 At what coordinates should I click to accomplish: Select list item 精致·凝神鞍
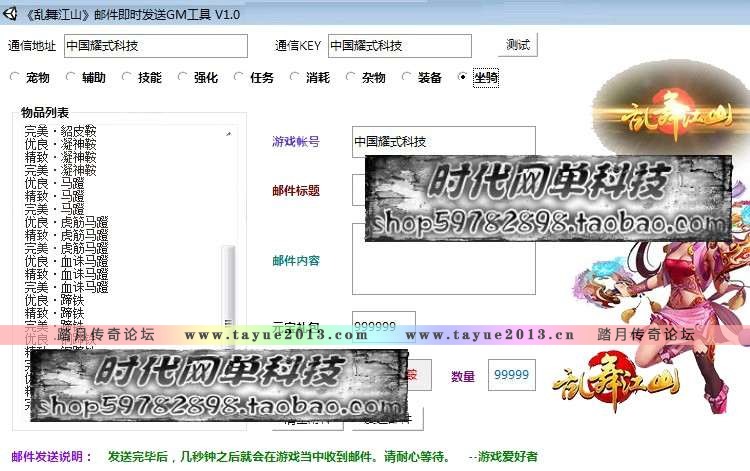tap(60, 157)
